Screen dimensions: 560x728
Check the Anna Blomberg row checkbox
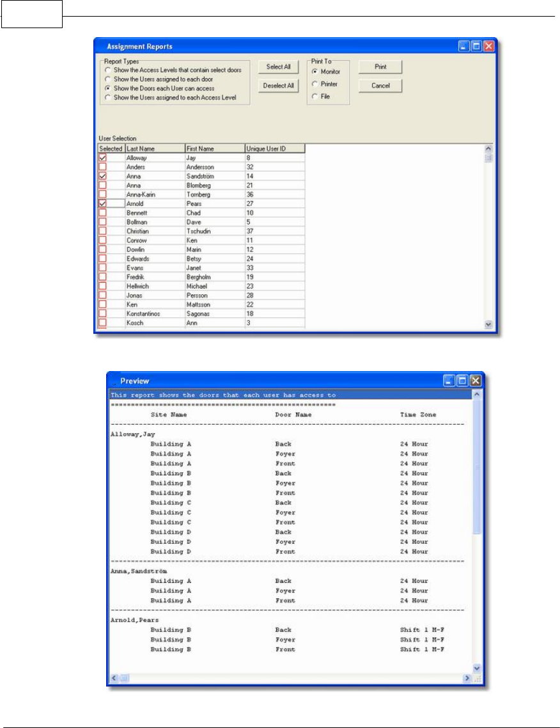pos(102,186)
